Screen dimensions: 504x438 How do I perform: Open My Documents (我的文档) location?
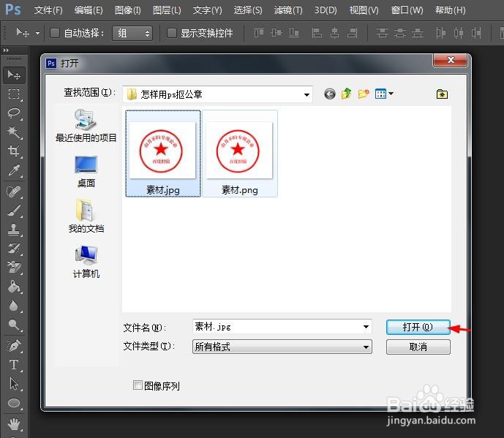pyautogui.click(x=86, y=216)
